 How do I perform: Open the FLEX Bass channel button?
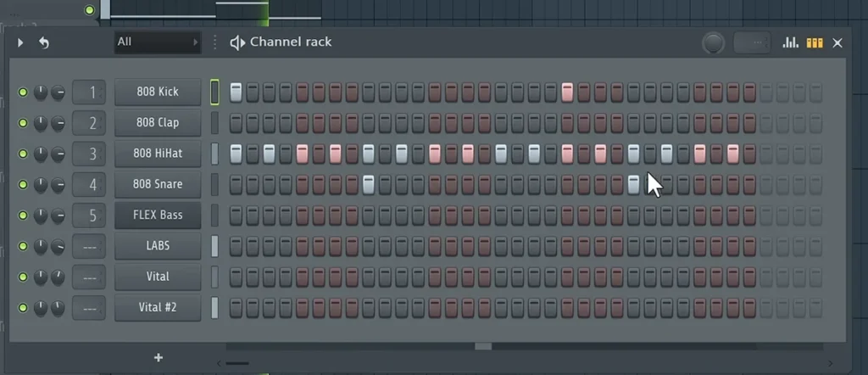point(158,215)
